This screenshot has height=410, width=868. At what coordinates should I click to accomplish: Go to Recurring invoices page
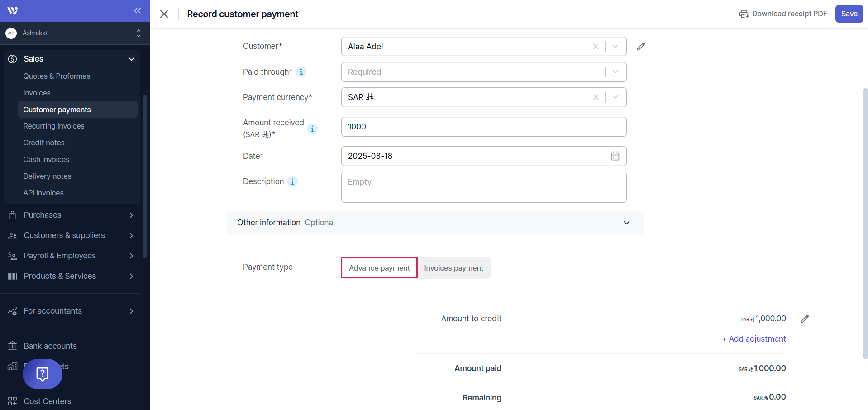tap(54, 126)
